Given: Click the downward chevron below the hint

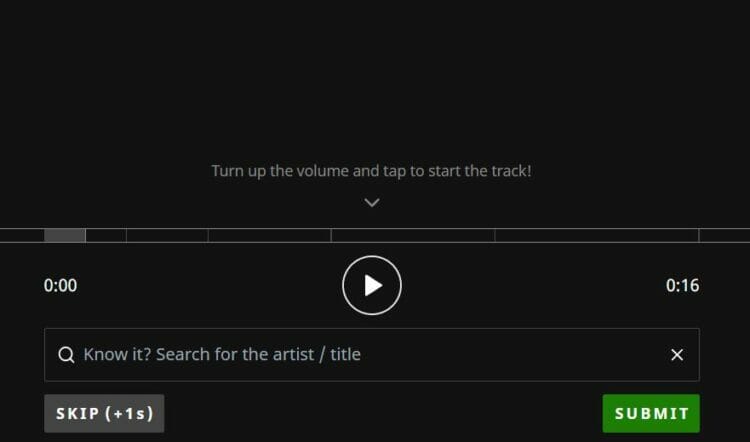Looking at the screenshot, I should 372,202.
